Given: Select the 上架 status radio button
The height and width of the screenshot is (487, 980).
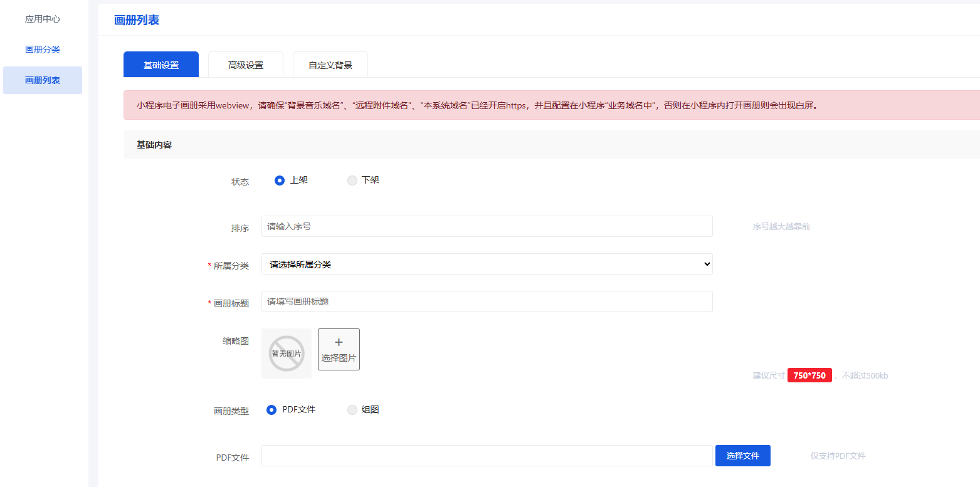Looking at the screenshot, I should (x=280, y=181).
